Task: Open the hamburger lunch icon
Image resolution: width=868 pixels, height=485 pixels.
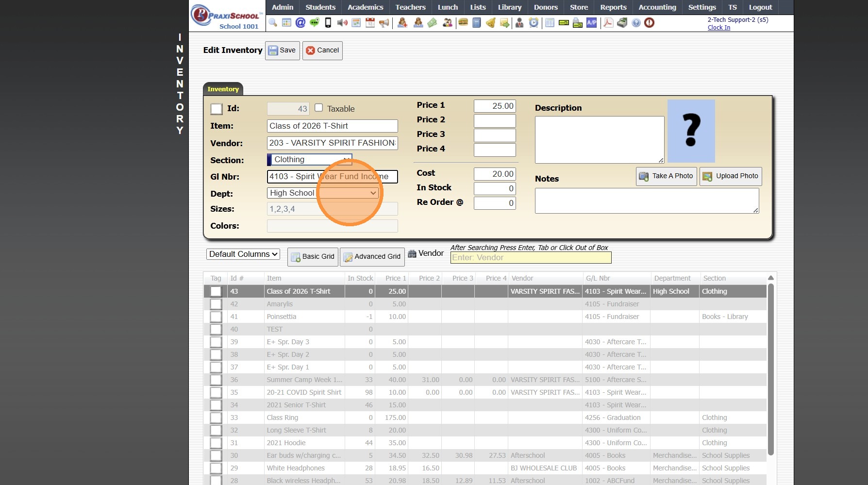Action: [463, 23]
